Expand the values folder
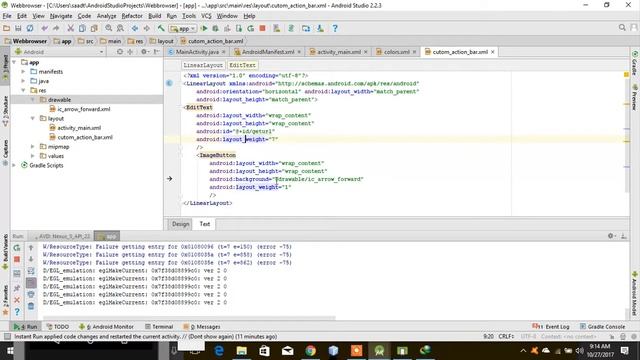 (x=33, y=156)
